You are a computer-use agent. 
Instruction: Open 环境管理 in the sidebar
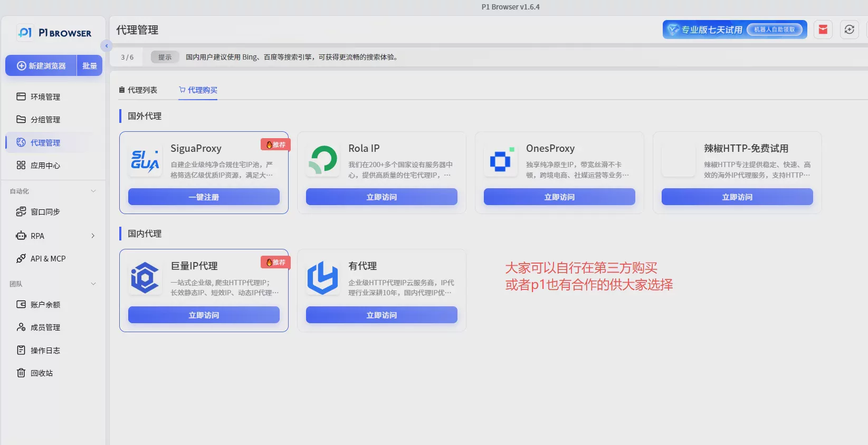coord(53,96)
